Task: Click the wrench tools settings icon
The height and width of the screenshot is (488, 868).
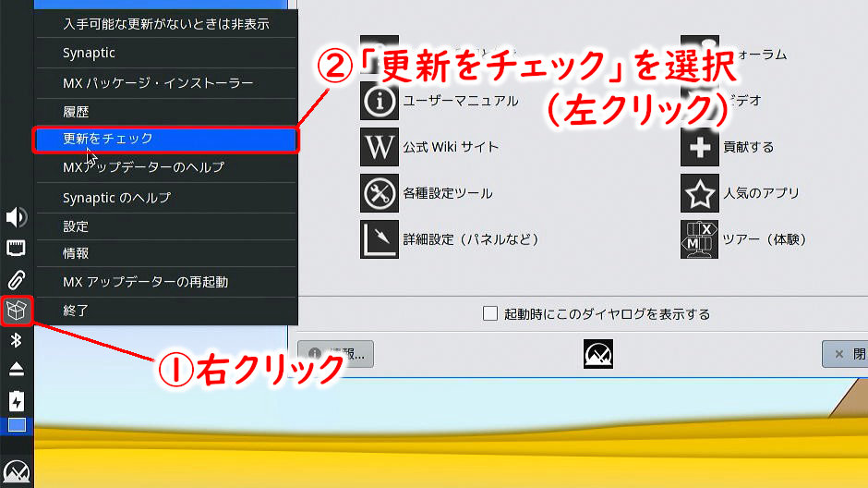Action: pos(380,193)
